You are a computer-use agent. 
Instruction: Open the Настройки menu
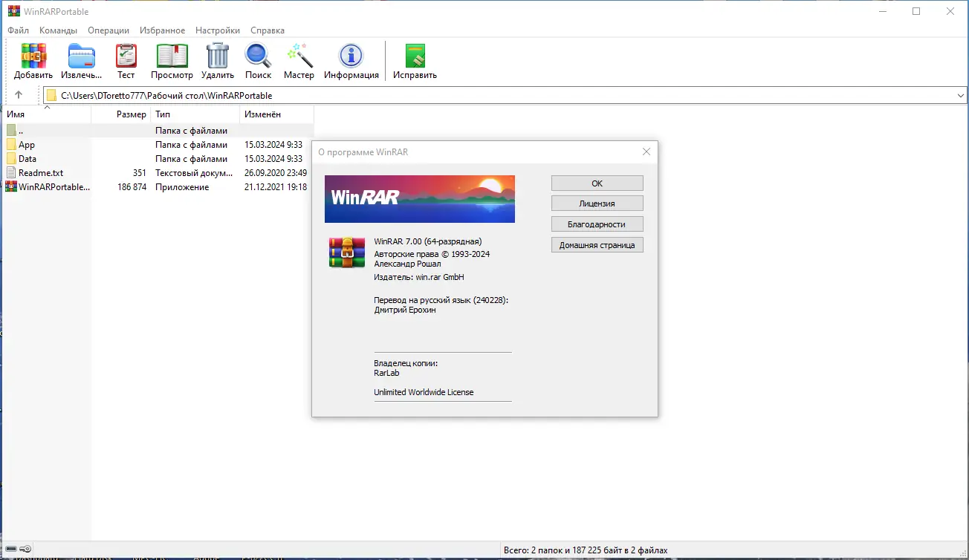point(218,30)
